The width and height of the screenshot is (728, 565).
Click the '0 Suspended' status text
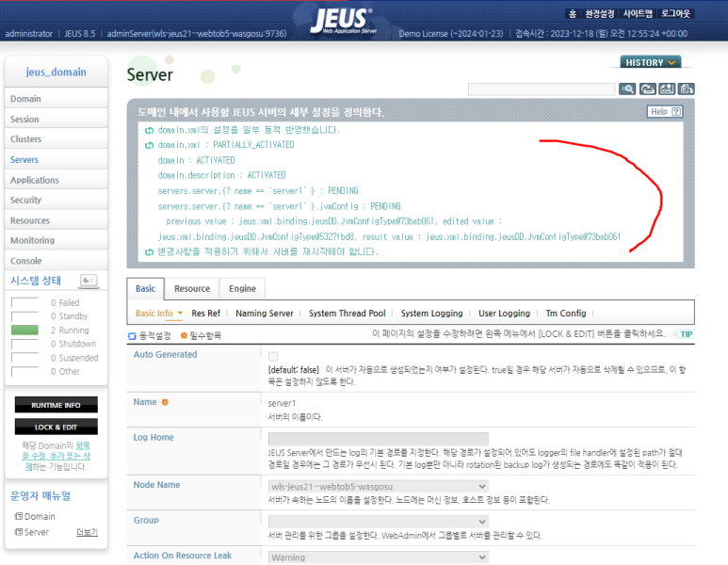pyautogui.click(x=74, y=358)
